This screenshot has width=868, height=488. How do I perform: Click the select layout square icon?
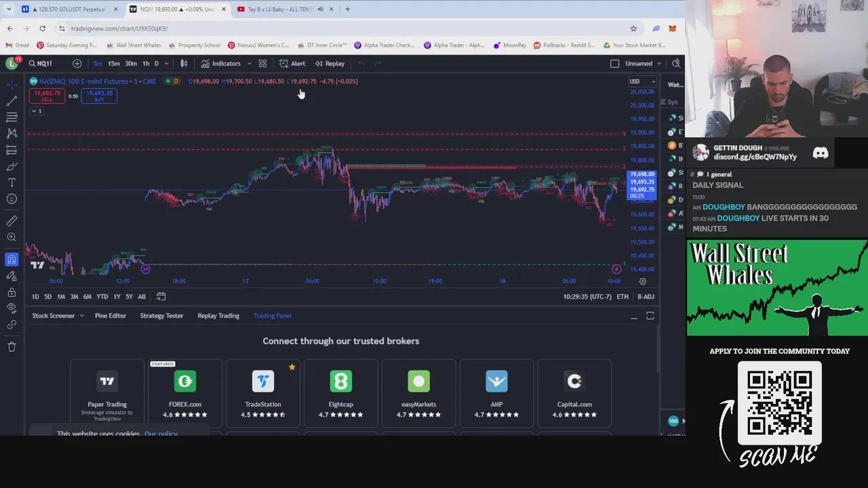click(x=614, y=63)
